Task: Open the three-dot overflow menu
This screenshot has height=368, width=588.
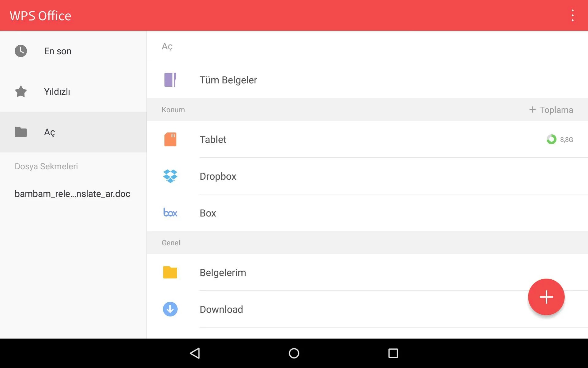Action: pyautogui.click(x=572, y=15)
